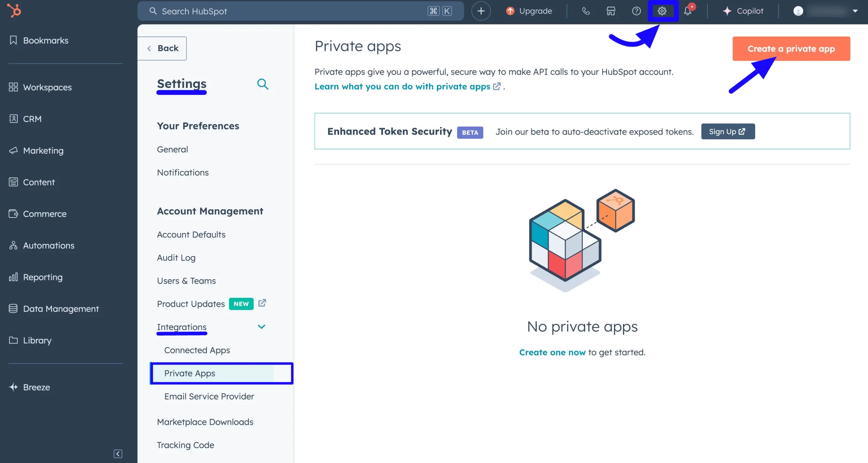Image resolution: width=868 pixels, height=463 pixels.
Task: Open Copilot assistant
Action: click(x=743, y=11)
